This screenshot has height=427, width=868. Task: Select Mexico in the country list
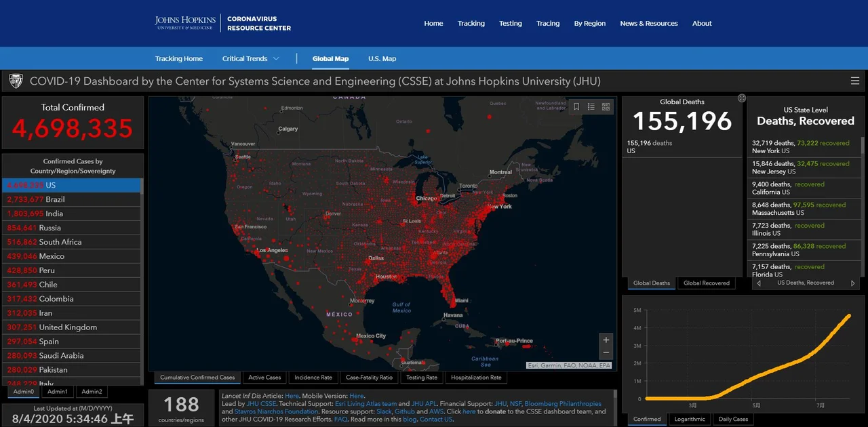point(72,256)
